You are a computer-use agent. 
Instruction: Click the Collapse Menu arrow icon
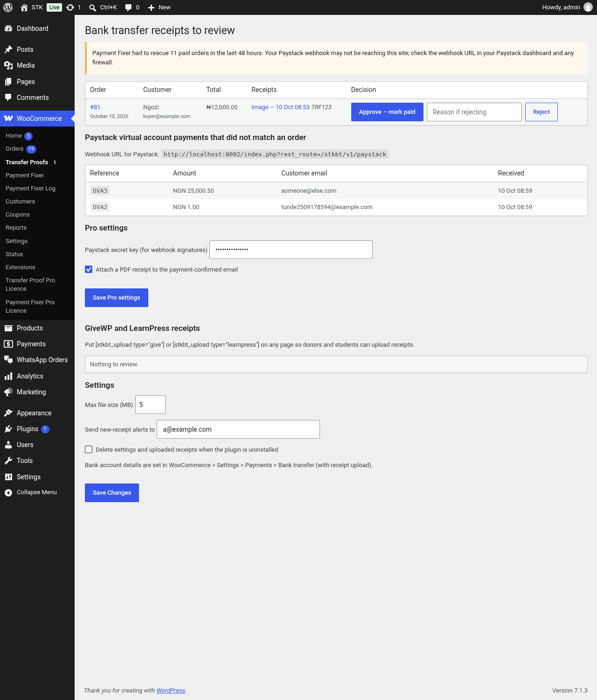[8, 492]
